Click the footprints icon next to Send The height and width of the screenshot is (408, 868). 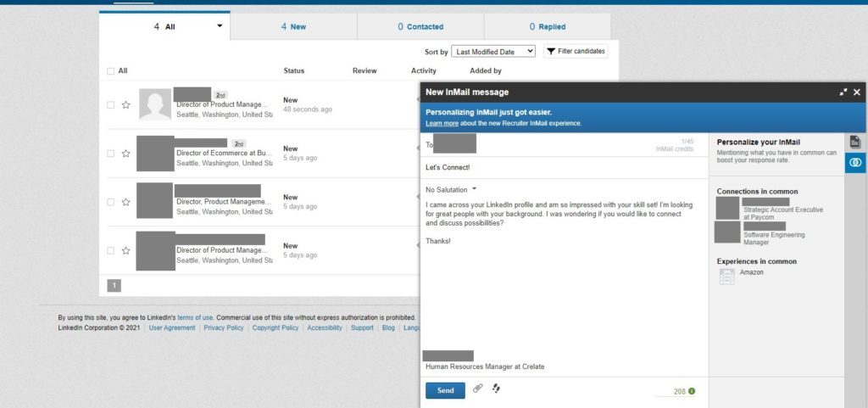pos(496,388)
